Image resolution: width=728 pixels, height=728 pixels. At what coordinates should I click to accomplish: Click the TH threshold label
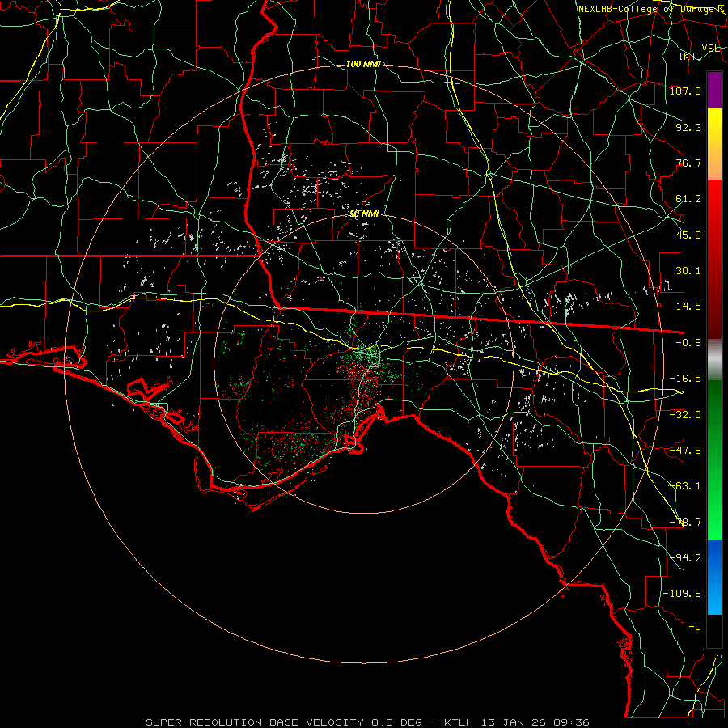coord(695,630)
